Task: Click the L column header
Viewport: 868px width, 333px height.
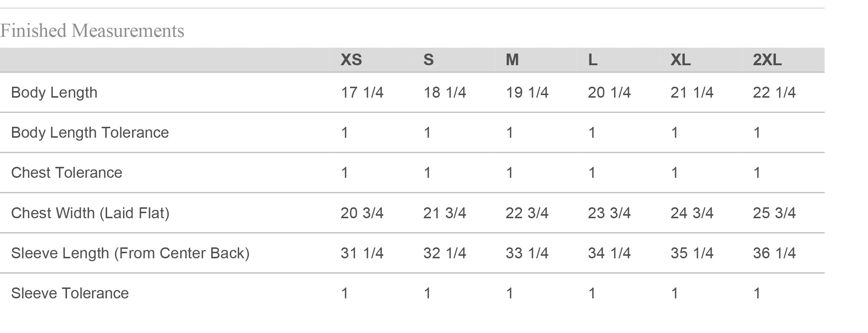Action: [x=593, y=60]
